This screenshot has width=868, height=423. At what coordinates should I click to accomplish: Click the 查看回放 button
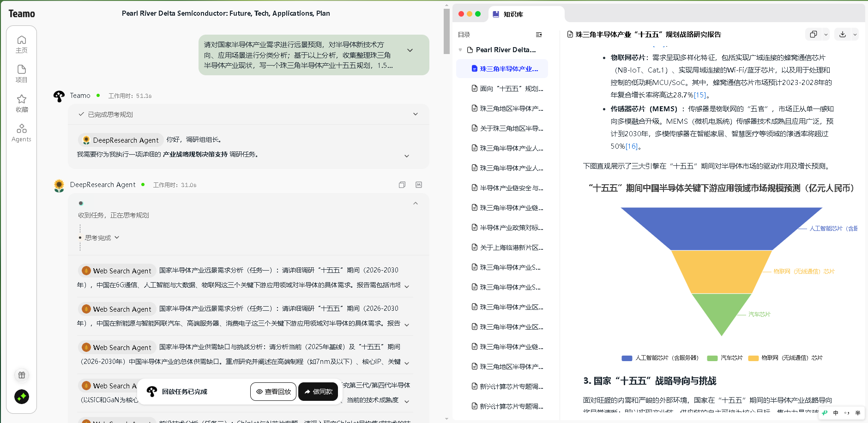[x=273, y=391]
